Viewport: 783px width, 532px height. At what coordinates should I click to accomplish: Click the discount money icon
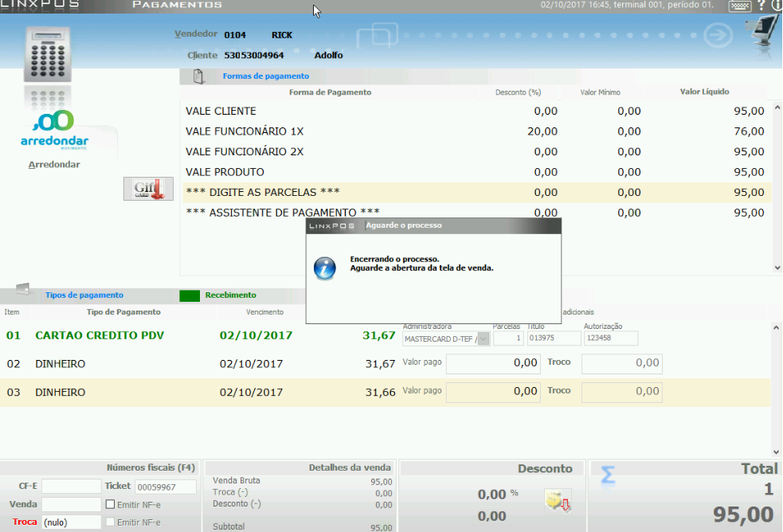pyautogui.click(x=558, y=501)
